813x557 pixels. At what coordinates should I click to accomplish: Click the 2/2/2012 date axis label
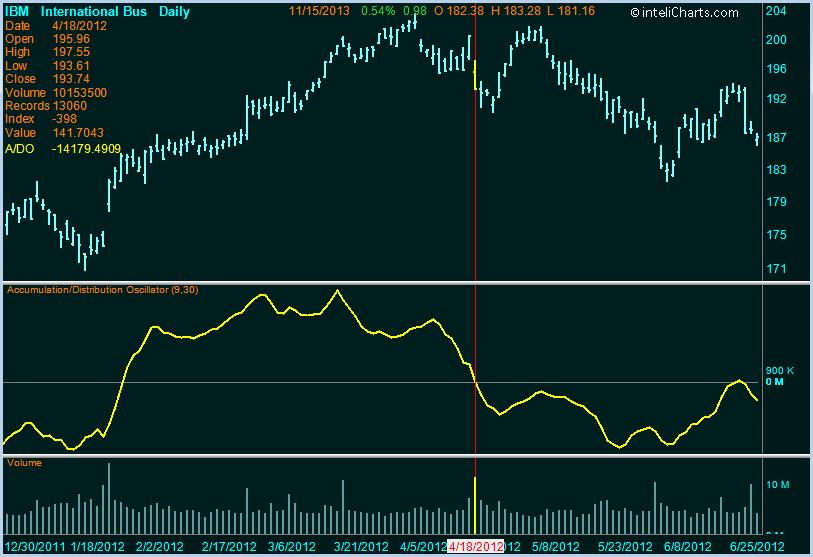(x=160, y=547)
